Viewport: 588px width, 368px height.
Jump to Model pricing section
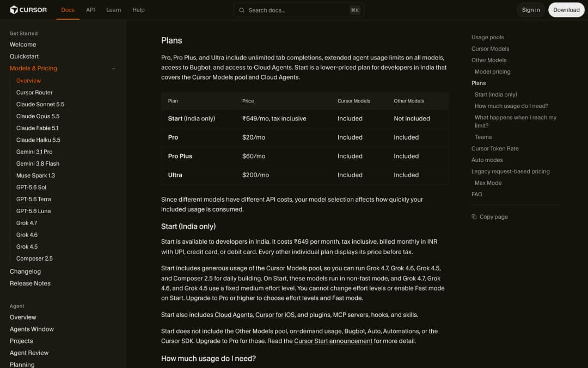click(492, 72)
